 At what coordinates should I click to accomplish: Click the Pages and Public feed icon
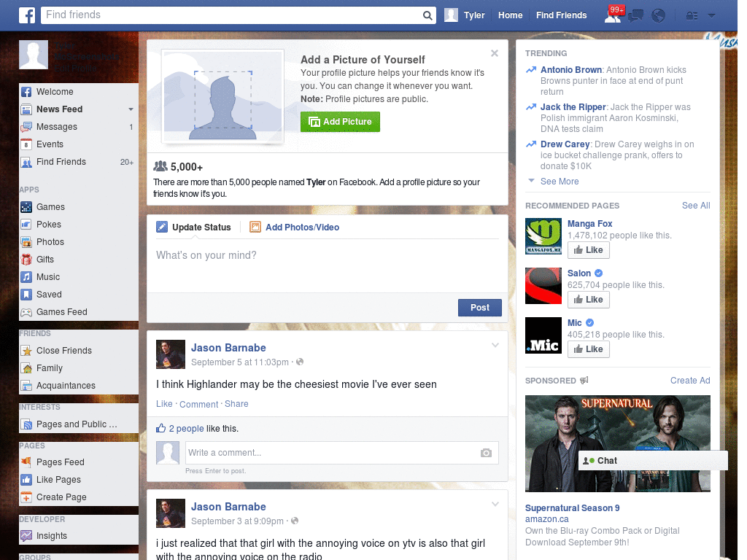click(26, 424)
